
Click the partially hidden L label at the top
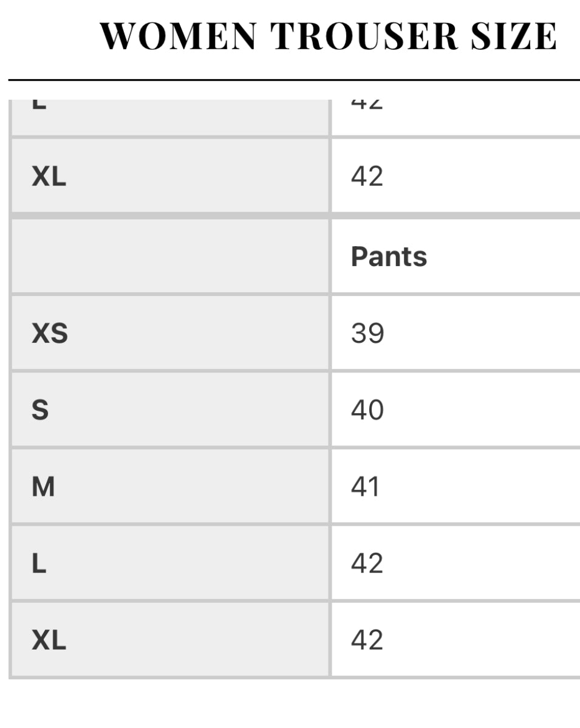pyautogui.click(x=39, y=105)
